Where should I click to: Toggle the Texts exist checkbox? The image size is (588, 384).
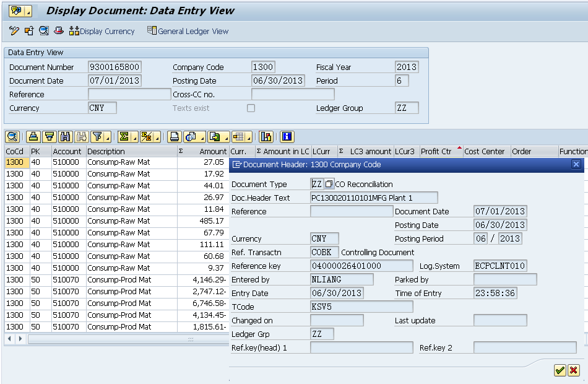[x=251, y=108]
